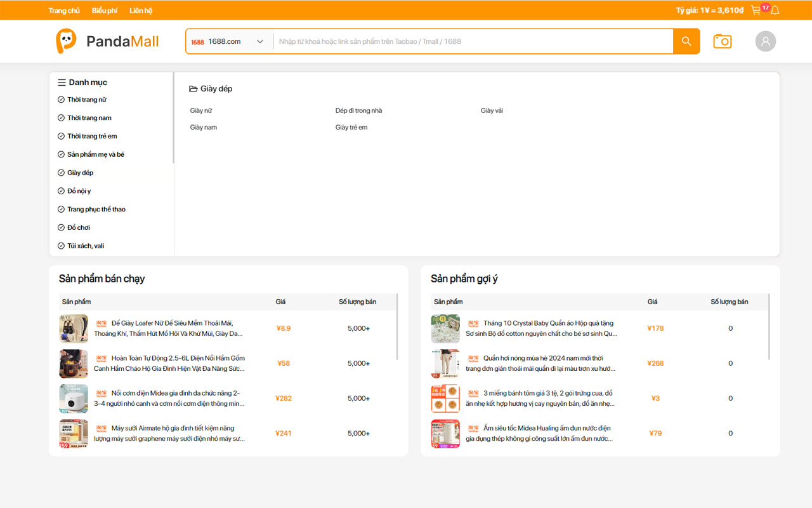Open the Biểu phí page
Image resolution: width=812 pixels, height=508 pixels.
click(x=105, y=11)
